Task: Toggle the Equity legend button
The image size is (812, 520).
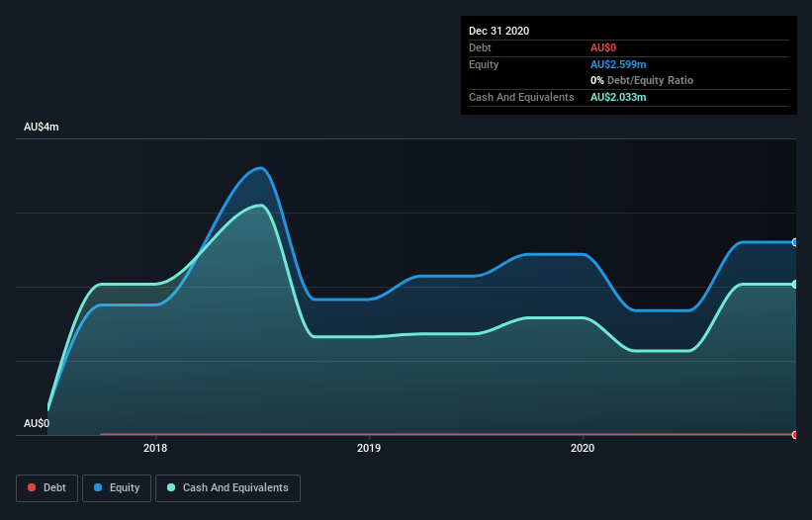Action: pos(117,488)
